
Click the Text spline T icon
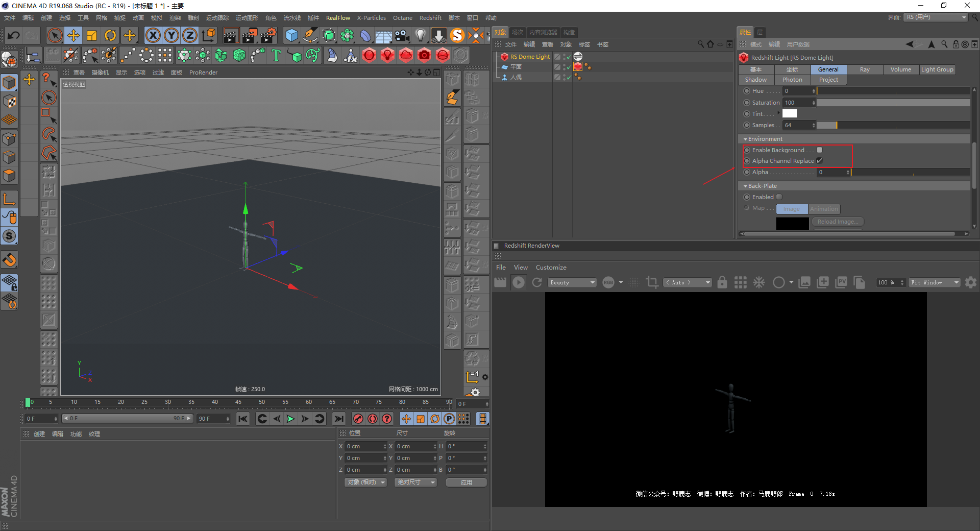(x=276, y=55)
